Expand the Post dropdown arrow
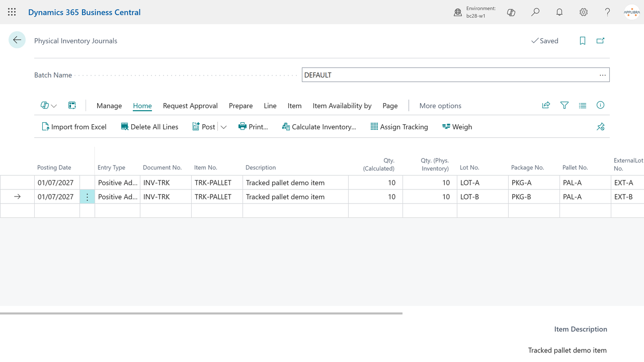 (x=224, y=127)
